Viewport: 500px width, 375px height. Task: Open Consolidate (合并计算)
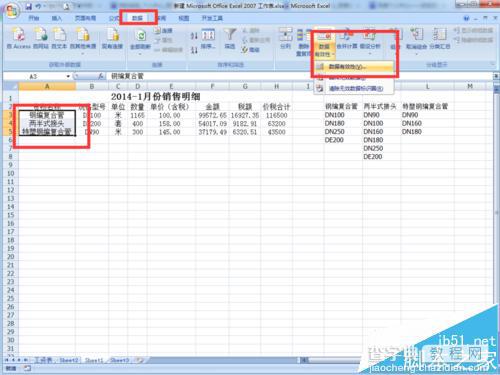(347, 40)
